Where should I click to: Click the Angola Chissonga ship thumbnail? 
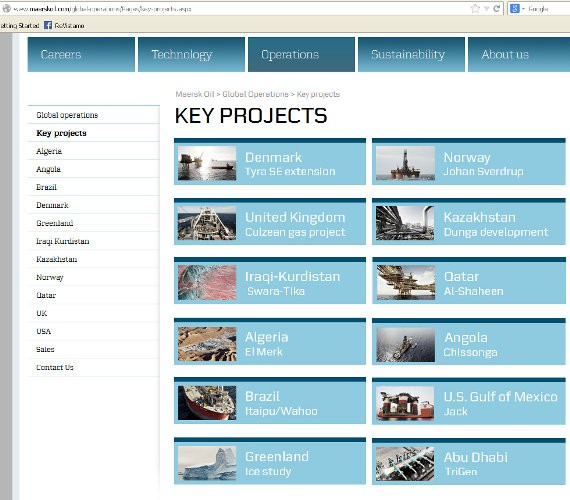(405, 345)
